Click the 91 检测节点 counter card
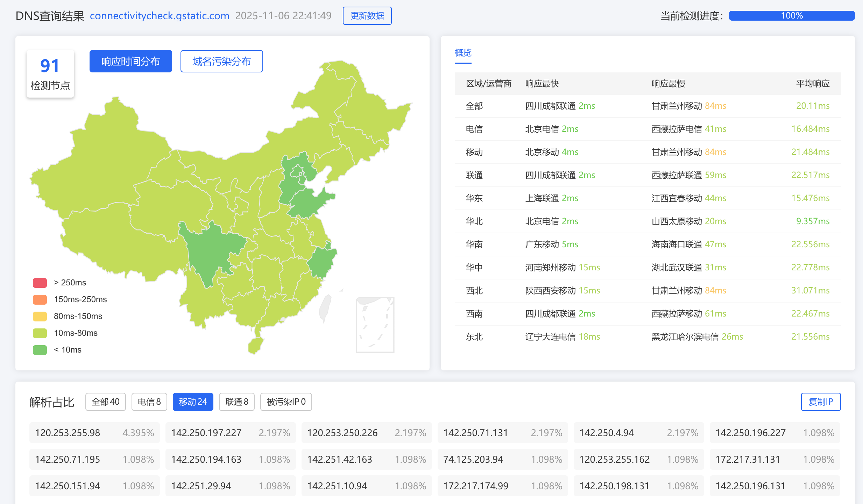Viewport: 863px width, 504px height. [x=50, y=74]
